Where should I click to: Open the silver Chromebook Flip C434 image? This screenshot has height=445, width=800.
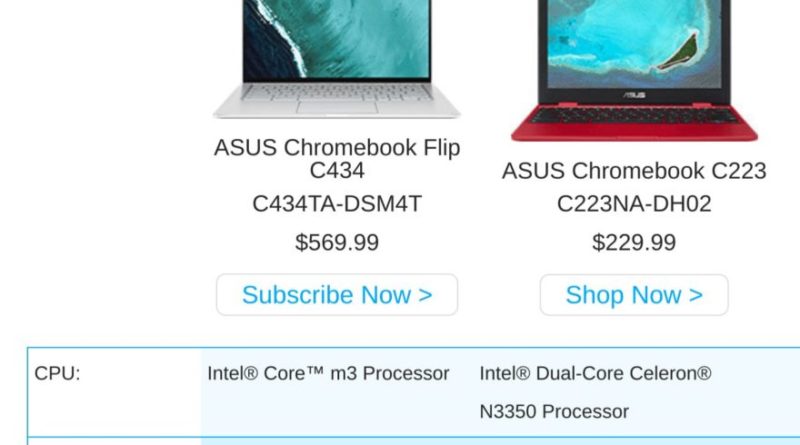coord(337,59)
